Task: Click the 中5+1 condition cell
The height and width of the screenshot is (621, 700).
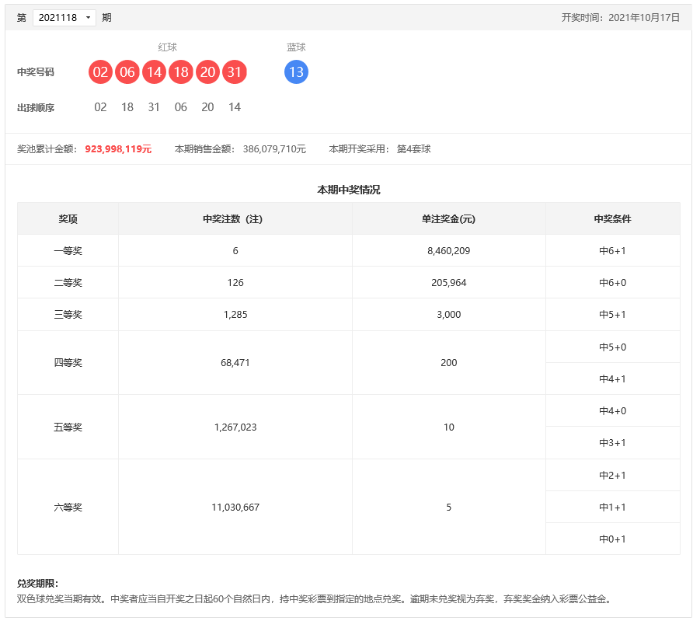Action: click(x=612, y=315)
